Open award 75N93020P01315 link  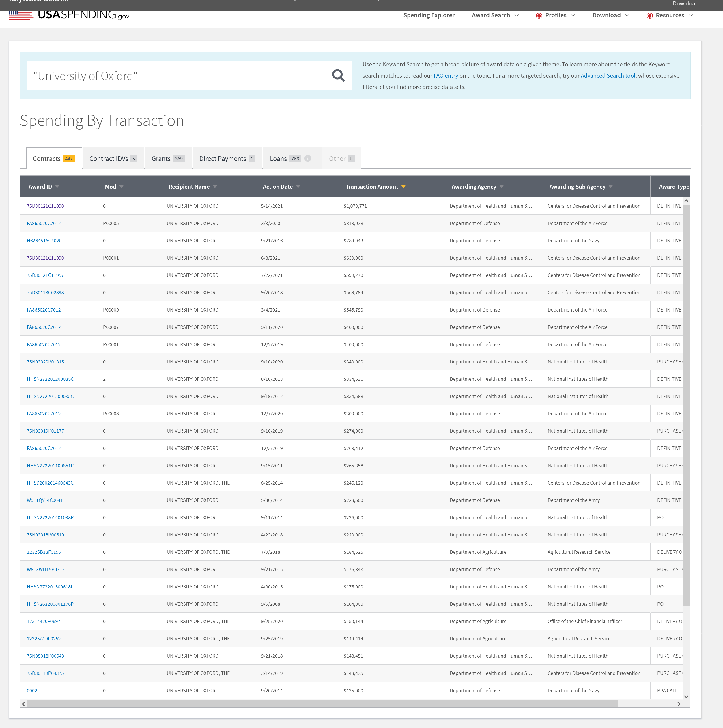45,362
